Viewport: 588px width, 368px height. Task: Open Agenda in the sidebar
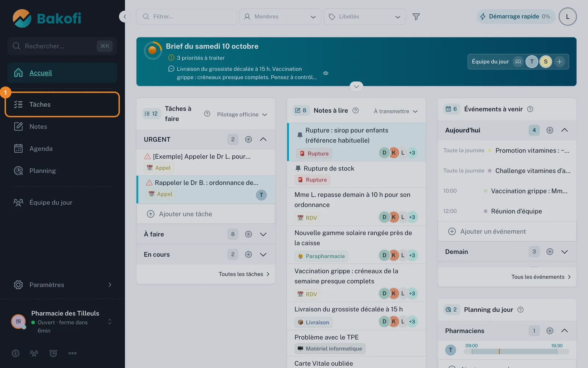tap(62, 149)
